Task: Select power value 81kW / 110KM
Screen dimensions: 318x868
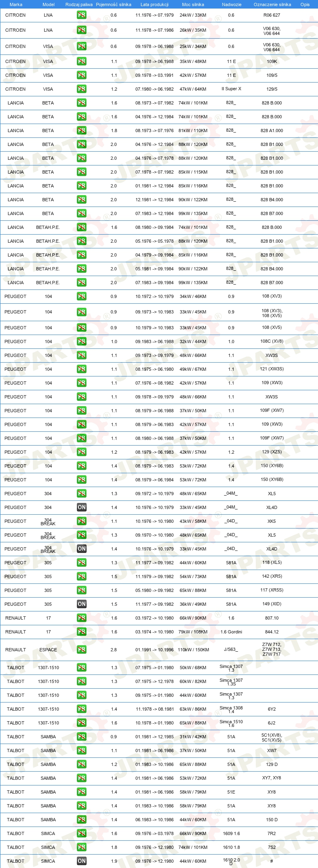Action: (193, 131)
